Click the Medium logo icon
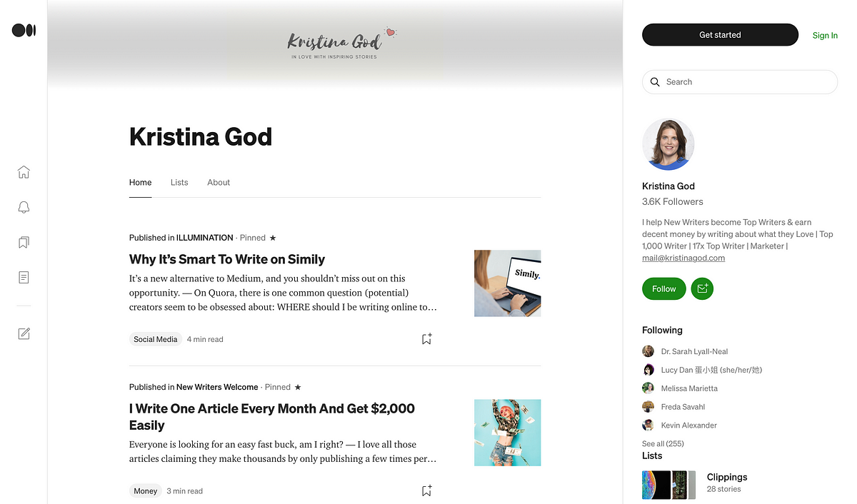857x504 pixels. tap(24, 30)
